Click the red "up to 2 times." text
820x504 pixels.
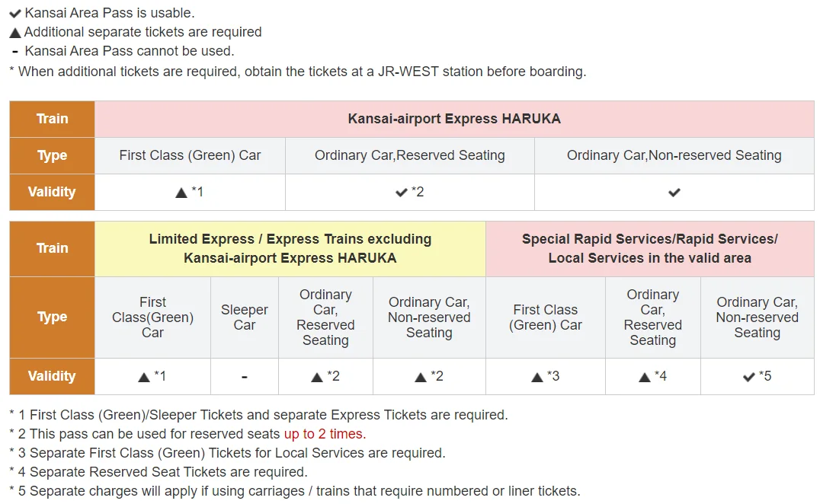tap(325, 434)
